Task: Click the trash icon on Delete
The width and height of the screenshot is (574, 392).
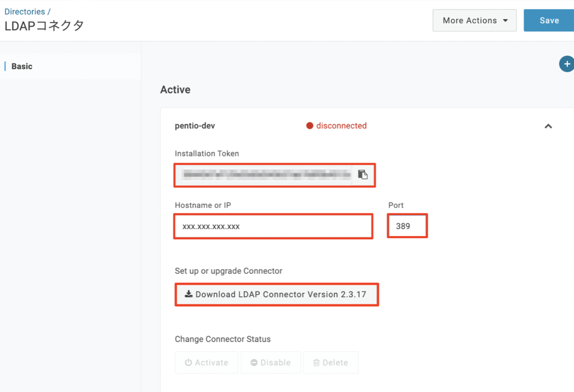Action: pyautogui.click(x=316, y=363)
